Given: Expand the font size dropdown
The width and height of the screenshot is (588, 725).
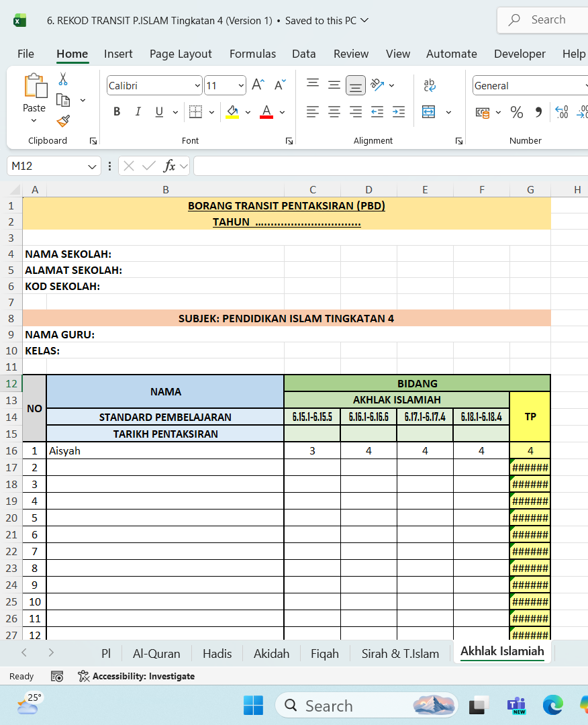Looking at the screenshot, I should coord(241,86).
